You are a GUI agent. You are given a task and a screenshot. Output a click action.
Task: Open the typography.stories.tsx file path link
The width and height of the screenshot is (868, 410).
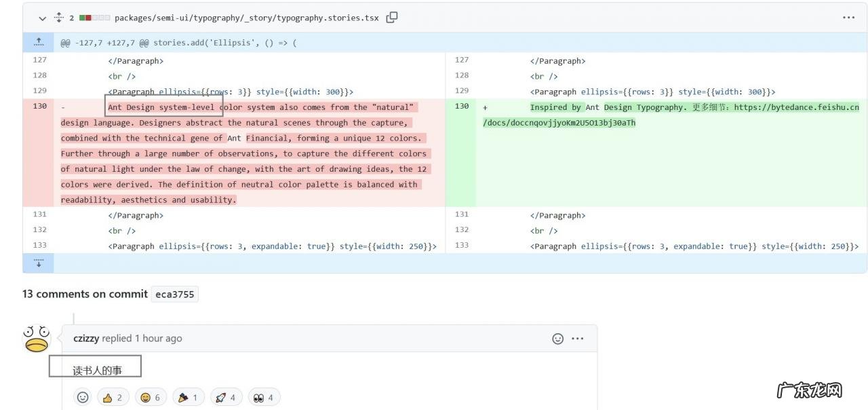point(246,18)
